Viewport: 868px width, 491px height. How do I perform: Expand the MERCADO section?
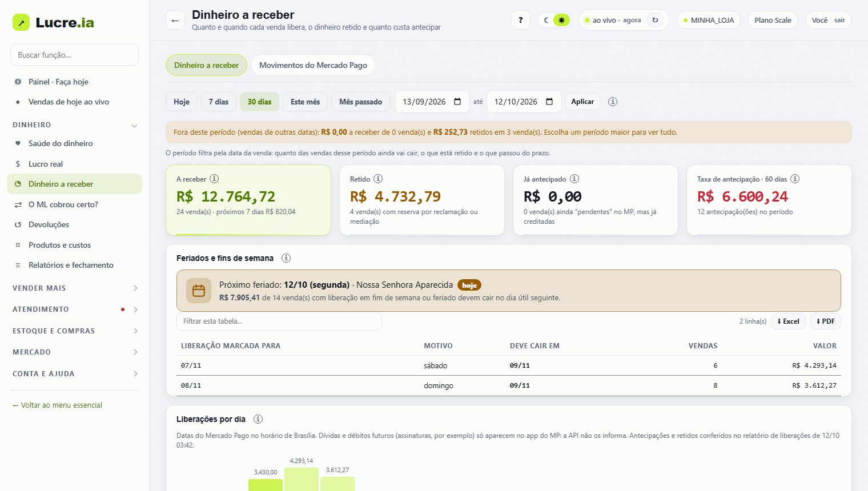pos(74,352)
